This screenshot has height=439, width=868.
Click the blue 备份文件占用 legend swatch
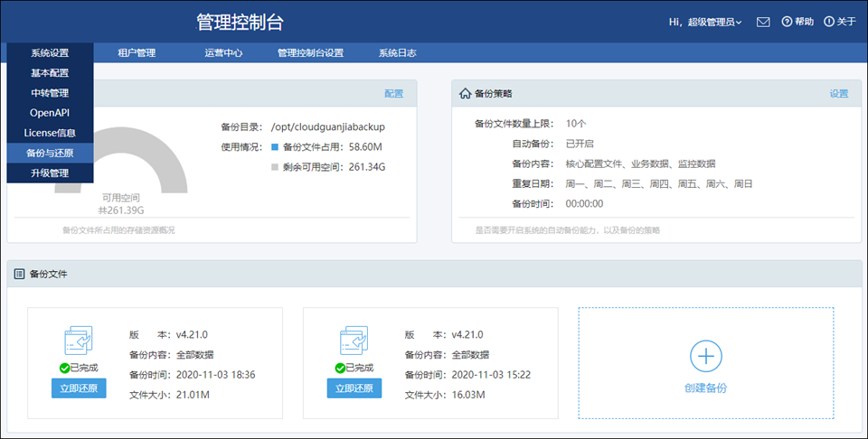[x=275, y=147]
